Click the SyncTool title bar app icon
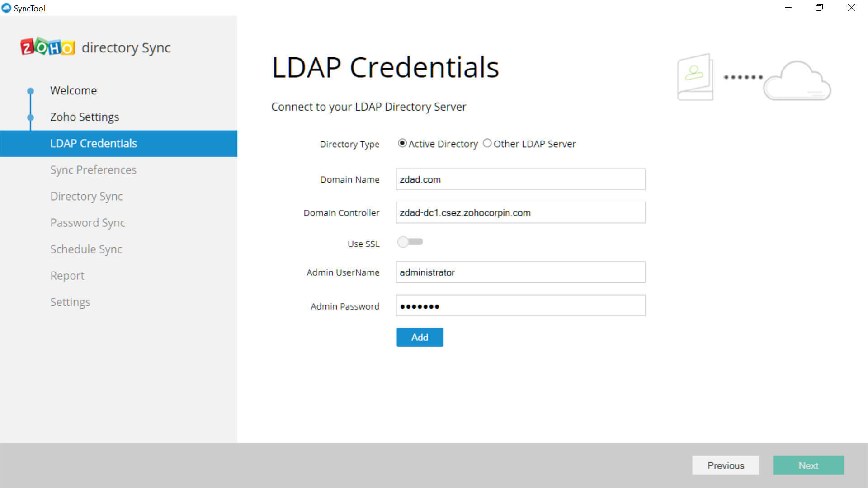 tap(6, 8)
